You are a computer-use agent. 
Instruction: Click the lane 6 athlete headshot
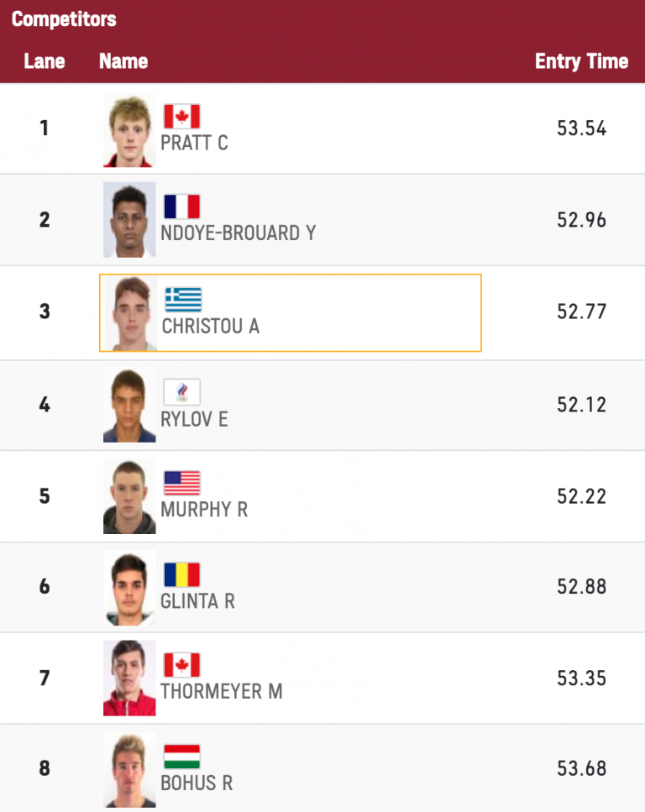(130, 588)
